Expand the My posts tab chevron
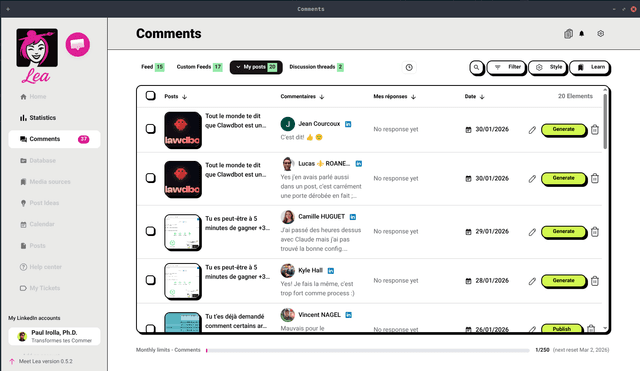This screenshot has height=371, width=640. click(238, 67)
